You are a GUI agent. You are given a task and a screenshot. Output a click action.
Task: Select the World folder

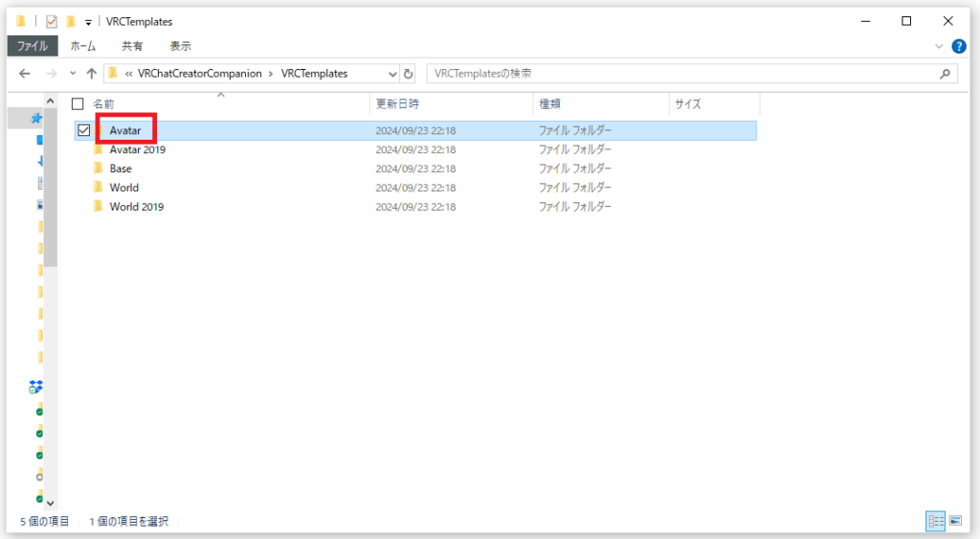(x=123, y=188)
